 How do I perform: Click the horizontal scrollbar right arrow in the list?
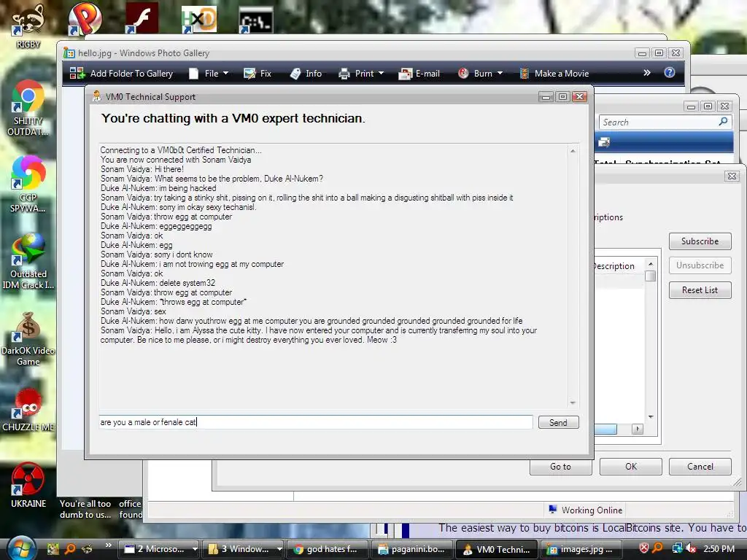pos(637,429)
